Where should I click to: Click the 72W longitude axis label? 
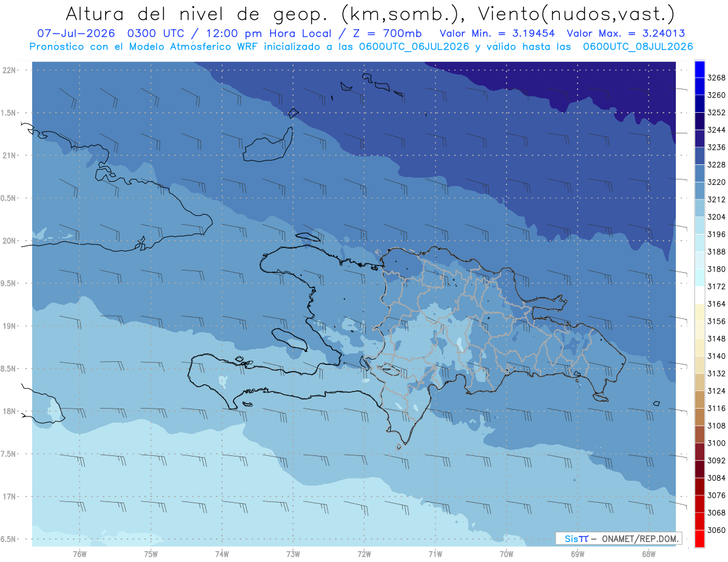[x=365, y=554]
